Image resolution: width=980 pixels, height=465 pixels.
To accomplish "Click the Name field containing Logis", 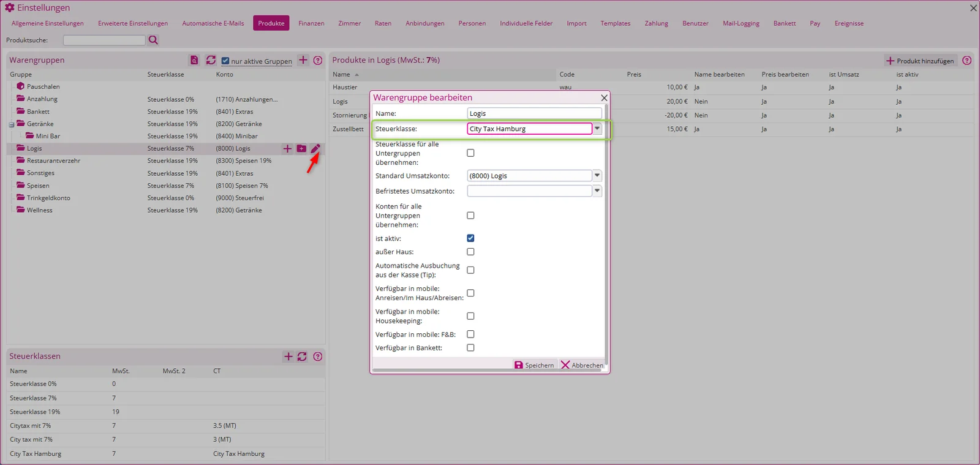I will pos(534,113).
